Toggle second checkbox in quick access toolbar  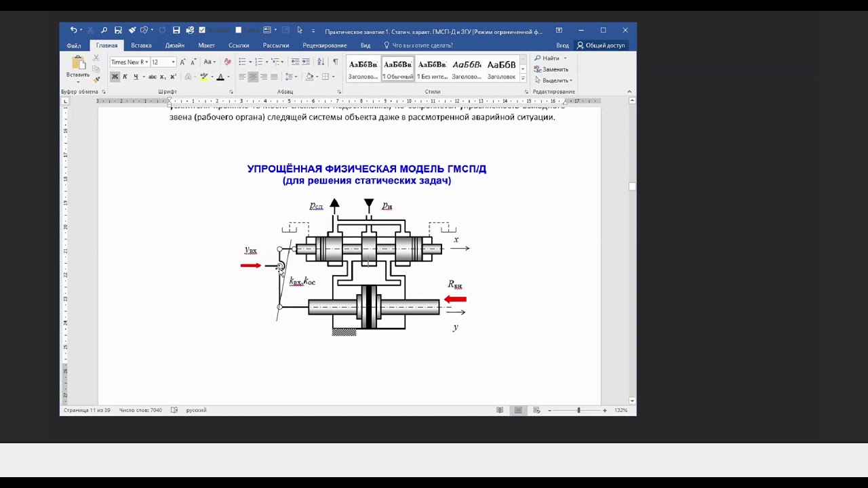click(x=238, y=30)
